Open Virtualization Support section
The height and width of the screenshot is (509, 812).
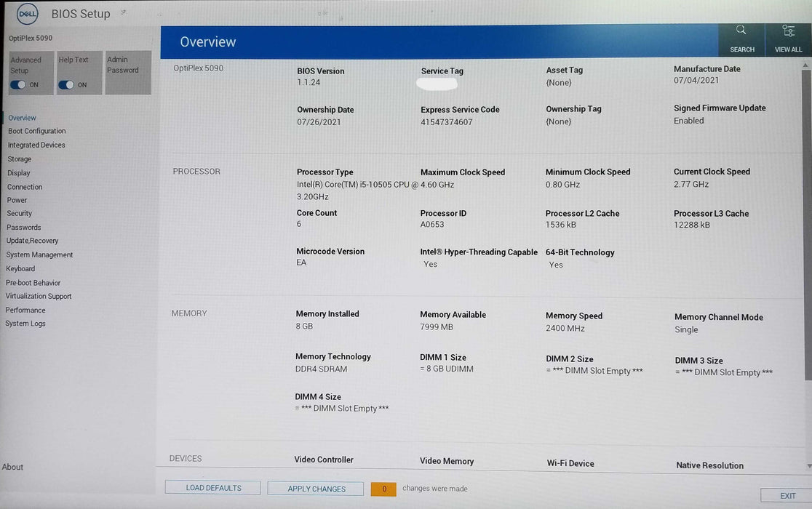tap(39, 297)
